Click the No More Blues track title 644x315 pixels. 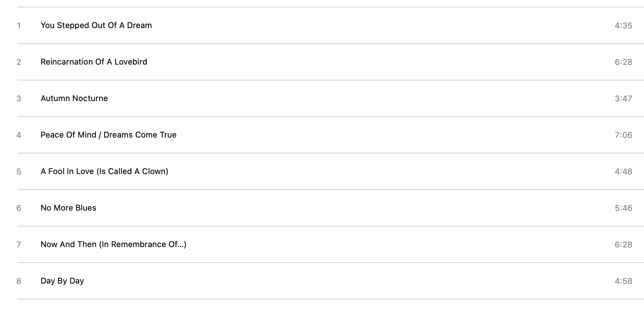68,208
